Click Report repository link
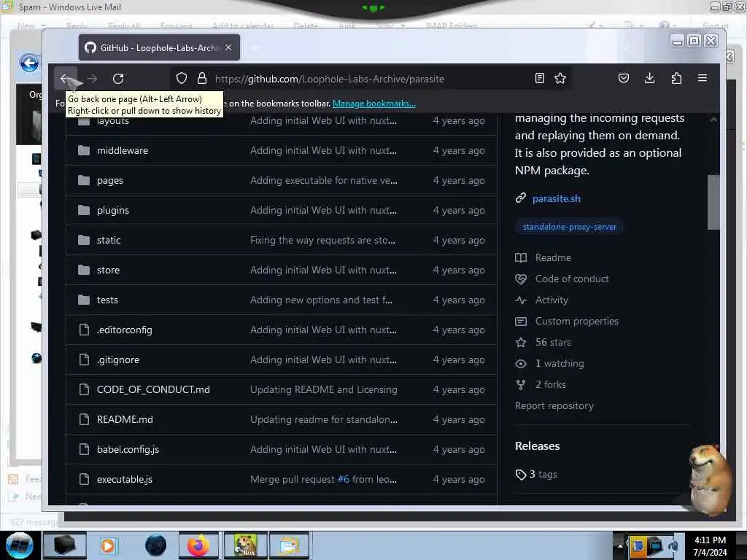 click(x=554, y=405)
